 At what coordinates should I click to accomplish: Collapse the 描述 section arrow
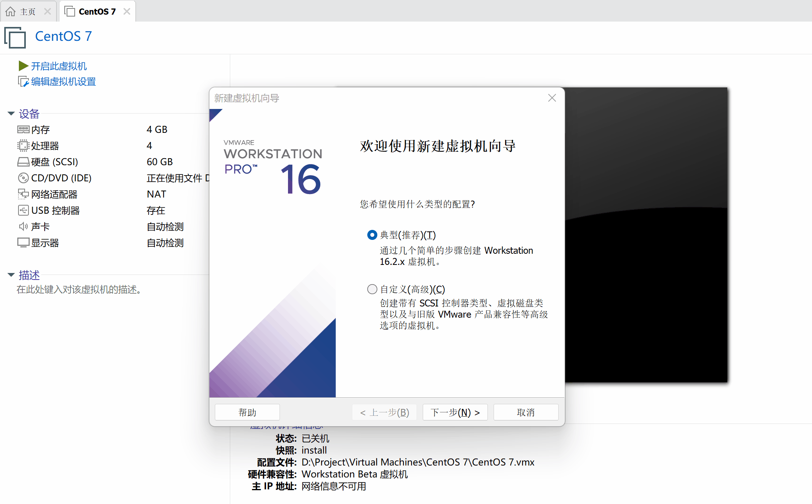pos(11,275)
